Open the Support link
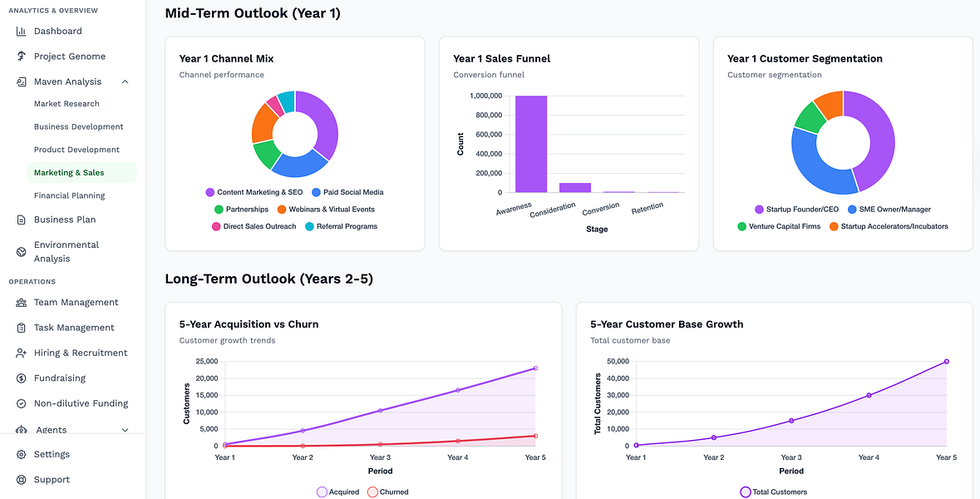Image resolution: width=980 pixels, height=499 pixels. pyautogui.click(x=52, y=480)
